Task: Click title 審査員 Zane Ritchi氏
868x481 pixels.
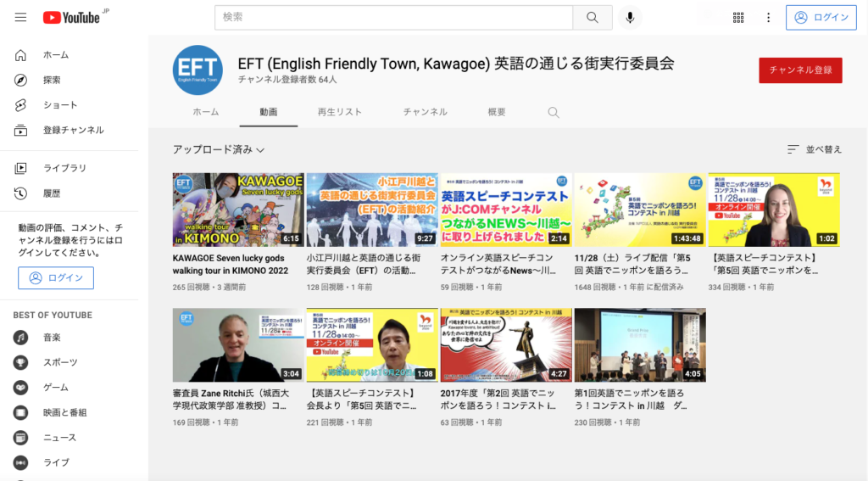Action: point(231,400)
